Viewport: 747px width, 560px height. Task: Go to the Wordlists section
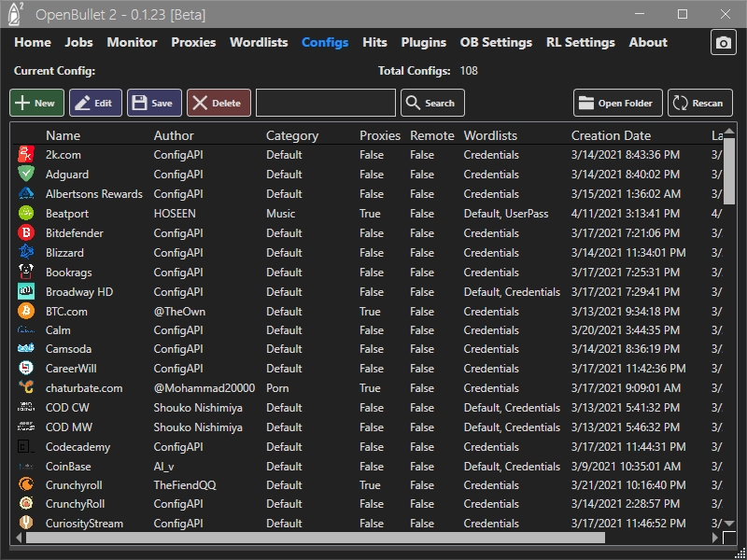coord(259,42)
